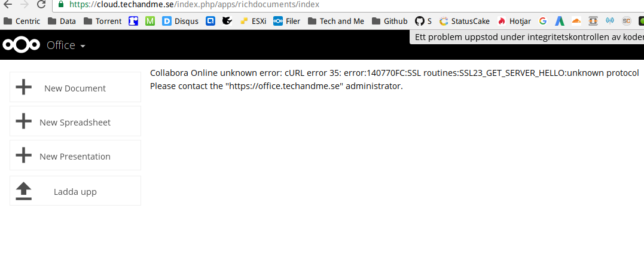Reload the page with browser refresh icon

point(41,5)
